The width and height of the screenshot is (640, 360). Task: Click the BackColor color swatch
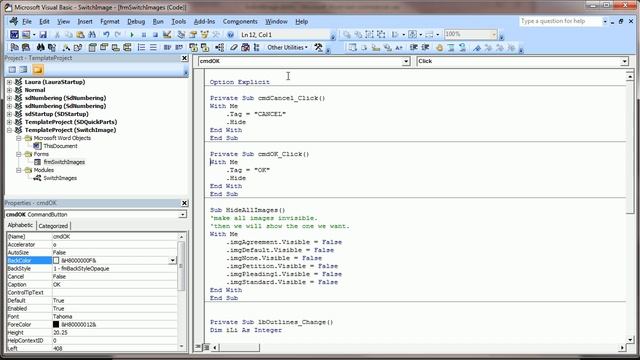tap(56, 260)
